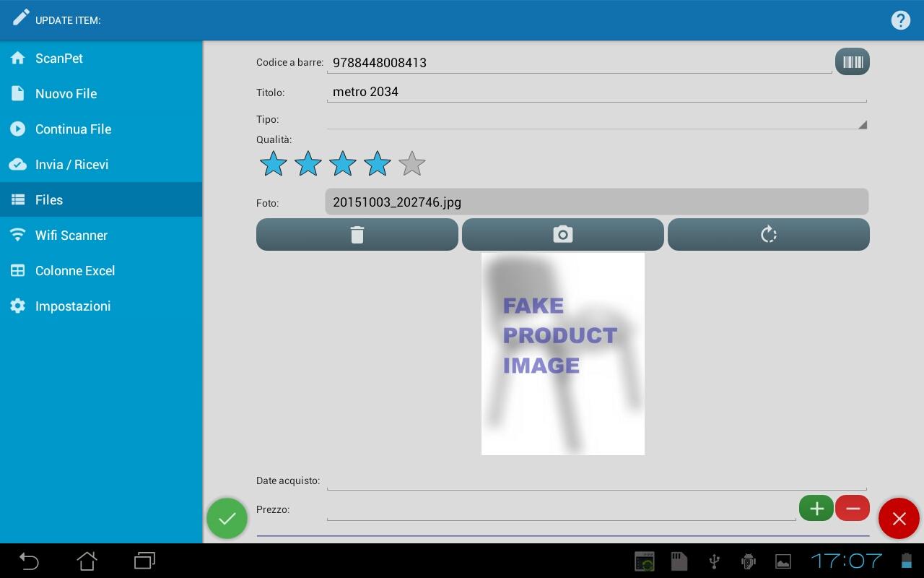The width and height of the screenshot is (924, 578).
Task: Cancel editing with the red X button
Action: pos(899,519)
